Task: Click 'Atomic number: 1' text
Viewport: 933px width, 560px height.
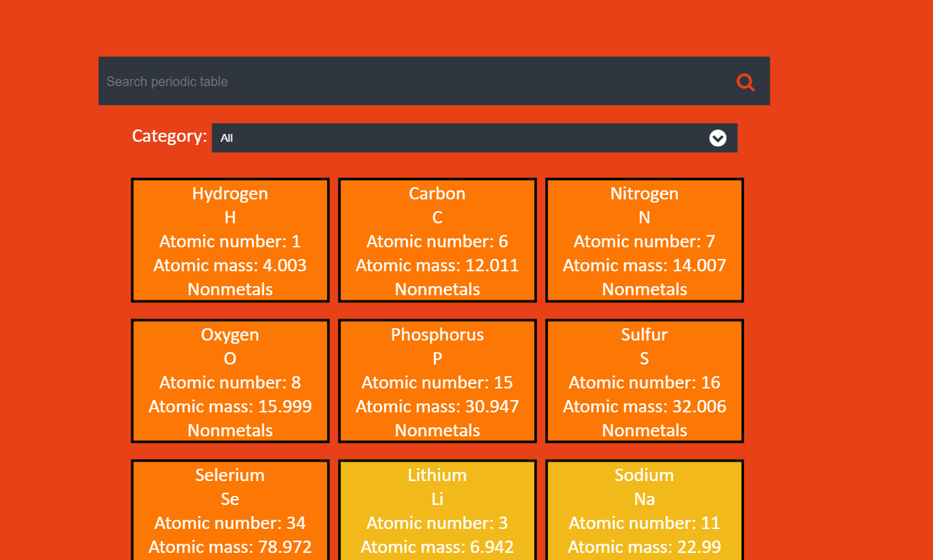Action: (x=230, y=241)
